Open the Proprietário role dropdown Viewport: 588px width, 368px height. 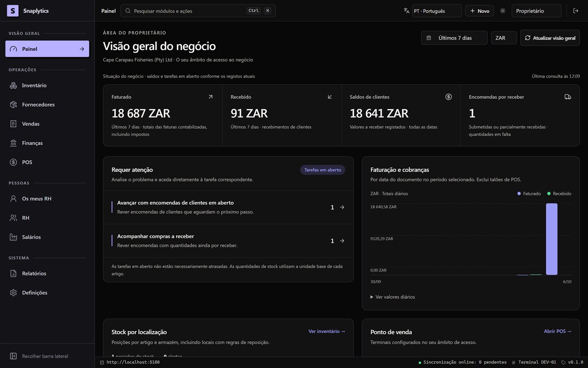click(x=537, y=11)
